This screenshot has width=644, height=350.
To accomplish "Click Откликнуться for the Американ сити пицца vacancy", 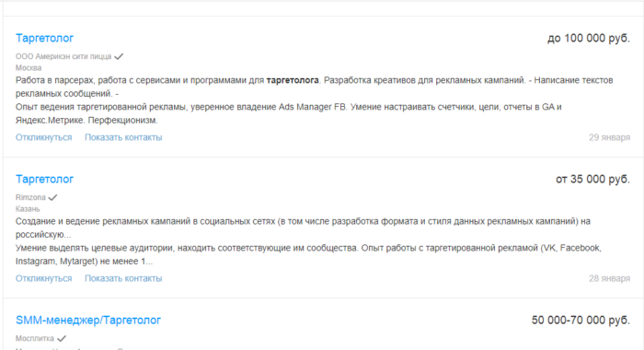I will [43, 137].
